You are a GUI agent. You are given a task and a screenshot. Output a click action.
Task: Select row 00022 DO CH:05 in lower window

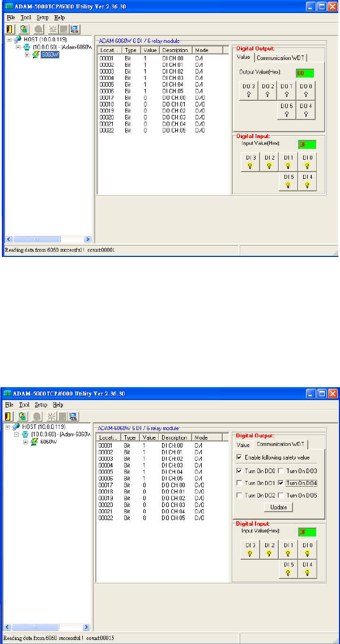click(x=163, y=518)
